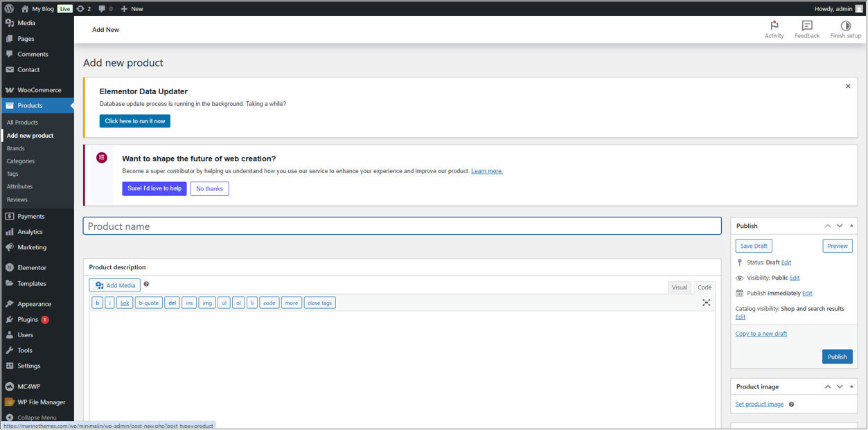Move the Product image panel down
This screenshot has height=430, width=868.
tap(840, 386)
